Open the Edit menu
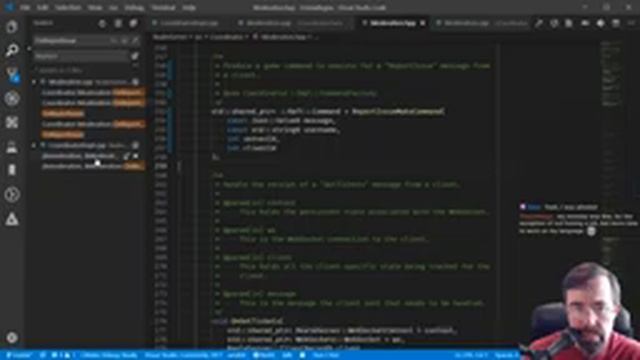The height and width of the screenshot is (360, 640). point(42,8)
